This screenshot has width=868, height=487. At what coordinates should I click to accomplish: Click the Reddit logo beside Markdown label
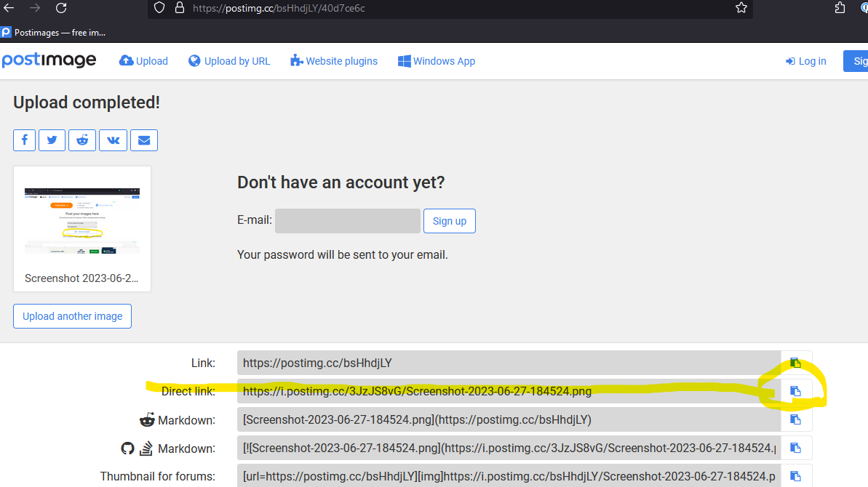[147, 419]
